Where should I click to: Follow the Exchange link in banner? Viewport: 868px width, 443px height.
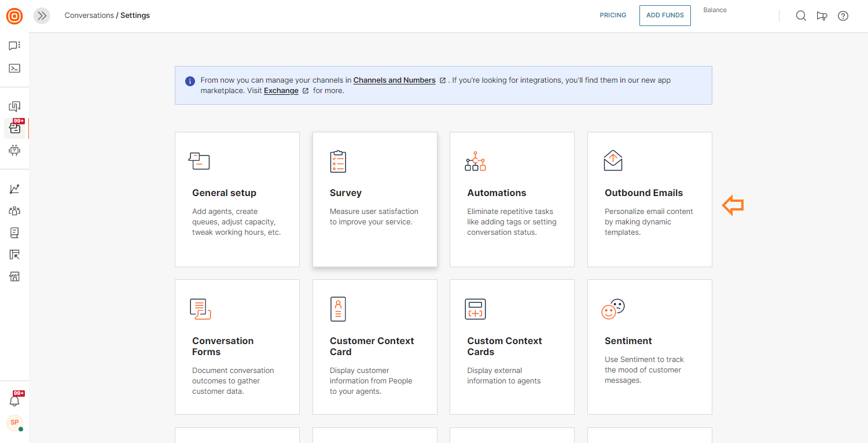click(281, 91)
